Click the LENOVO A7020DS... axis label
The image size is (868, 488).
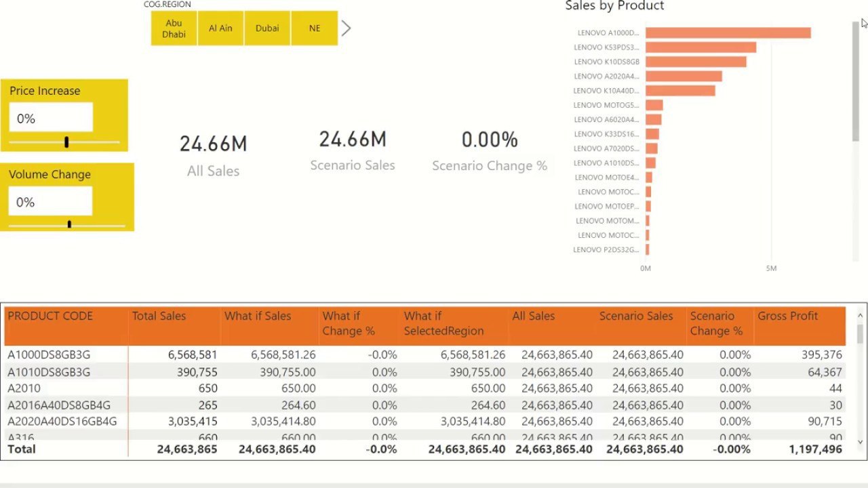click(x=606, y=148)
